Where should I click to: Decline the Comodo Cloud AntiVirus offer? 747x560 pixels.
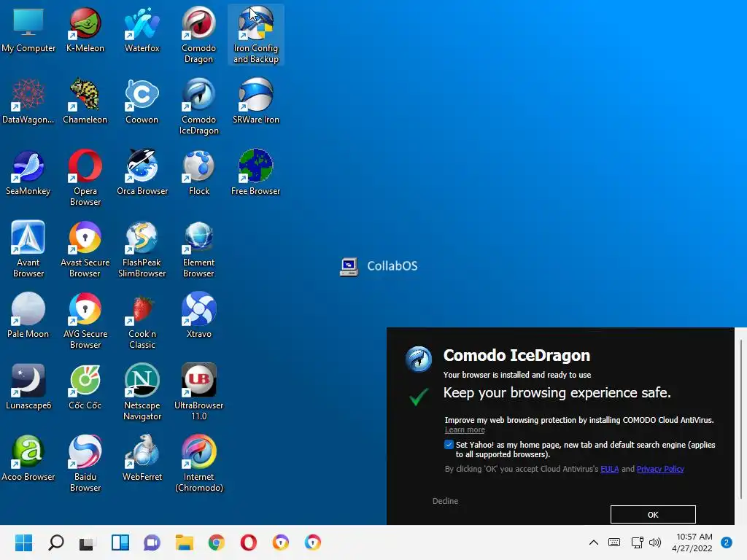(x=445, y=501)
